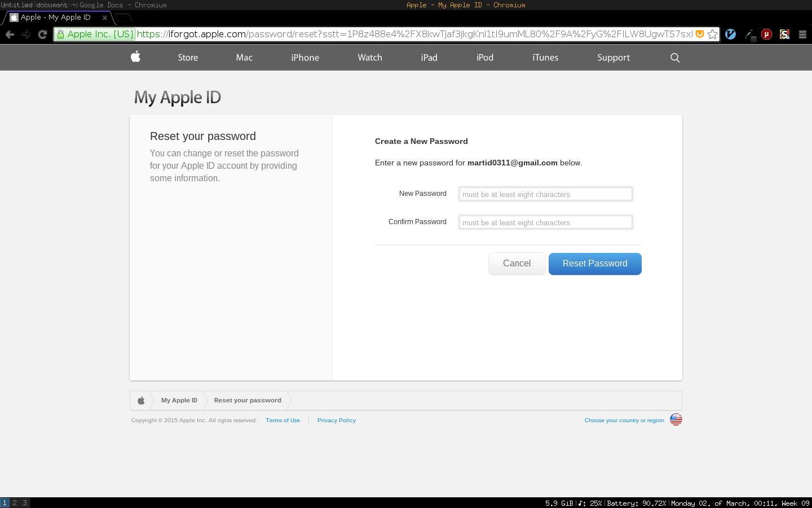Screen dimensions: 812x508
Task: Focus the New Password field
Action: [x=546, y=194]
